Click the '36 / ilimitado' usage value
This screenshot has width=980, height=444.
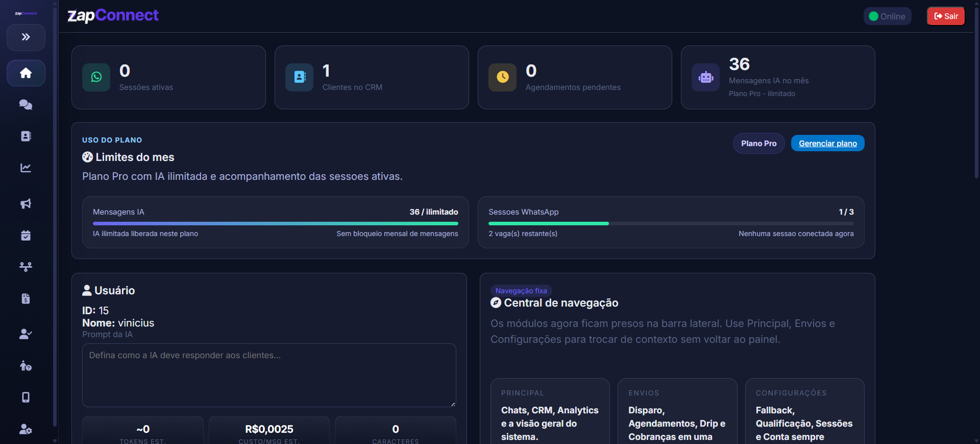434,212
